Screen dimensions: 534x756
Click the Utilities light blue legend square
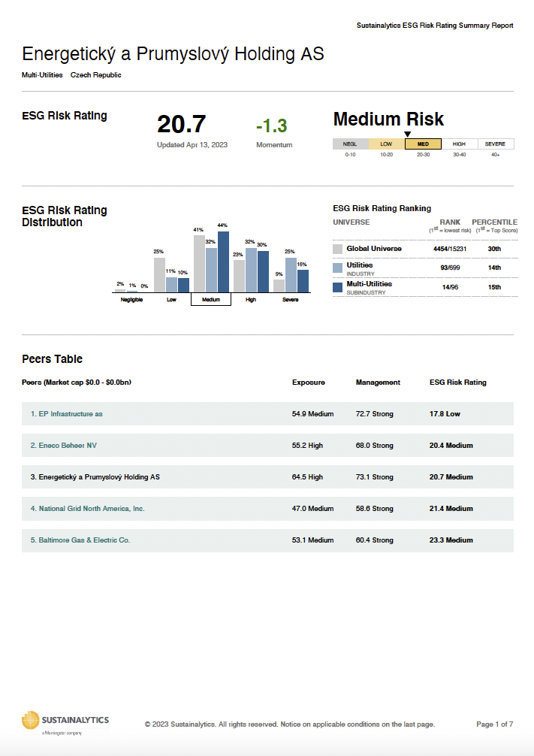[338, 268]
